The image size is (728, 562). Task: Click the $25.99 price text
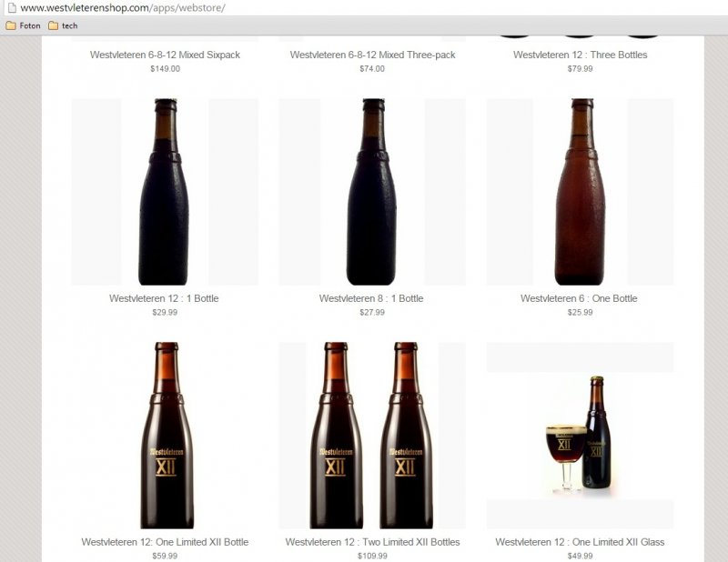pos(580,312)
